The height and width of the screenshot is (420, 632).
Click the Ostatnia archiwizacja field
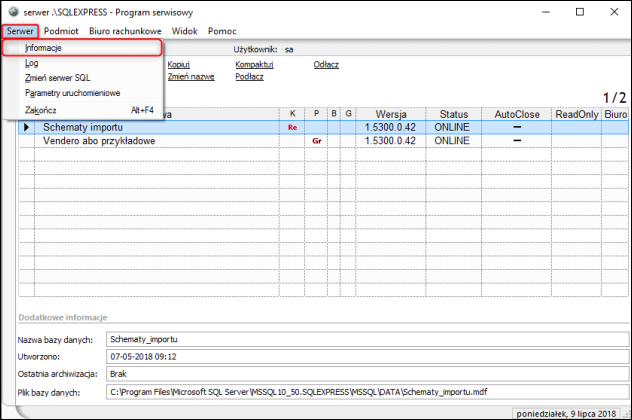click(x=367, y=374)
